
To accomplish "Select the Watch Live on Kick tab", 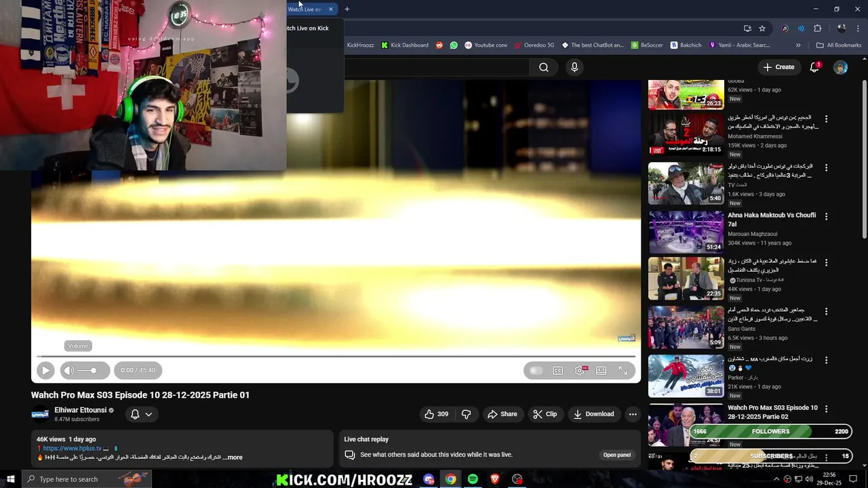I will [x=304, y=9].
